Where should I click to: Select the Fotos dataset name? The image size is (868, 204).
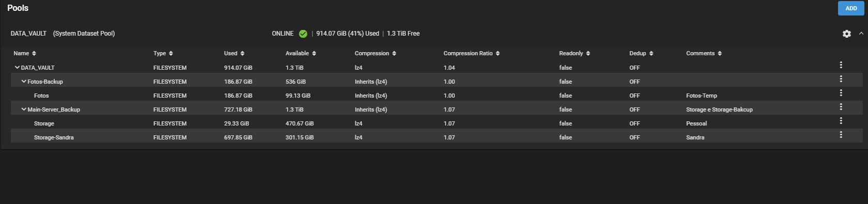pyautogui.click(x=41, y=96)
